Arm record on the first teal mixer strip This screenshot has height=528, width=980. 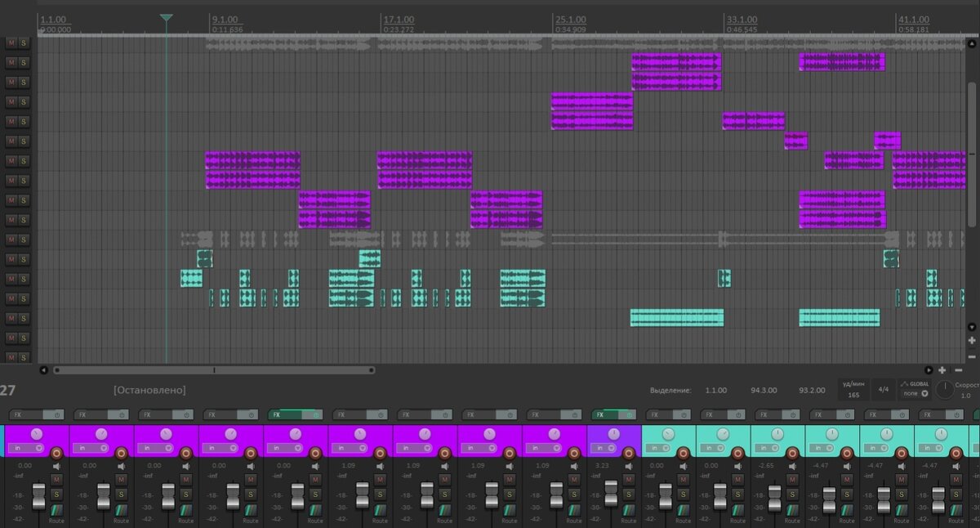pos(684,452)
